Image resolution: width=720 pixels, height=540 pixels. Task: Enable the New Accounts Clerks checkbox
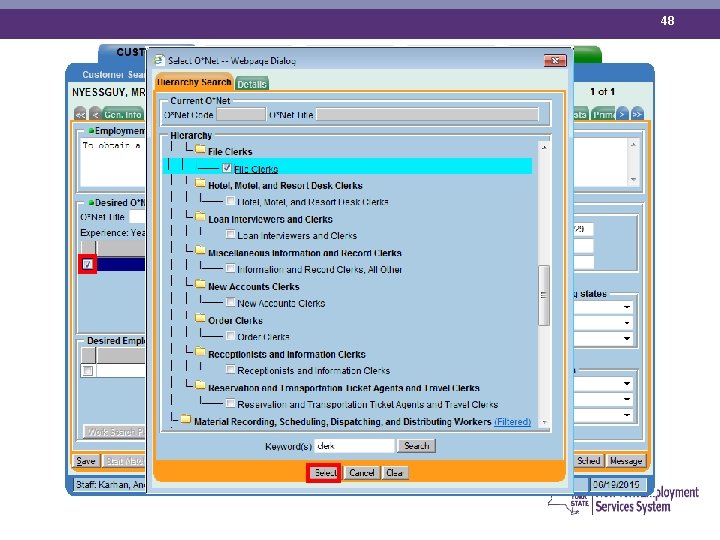point(231,302)
